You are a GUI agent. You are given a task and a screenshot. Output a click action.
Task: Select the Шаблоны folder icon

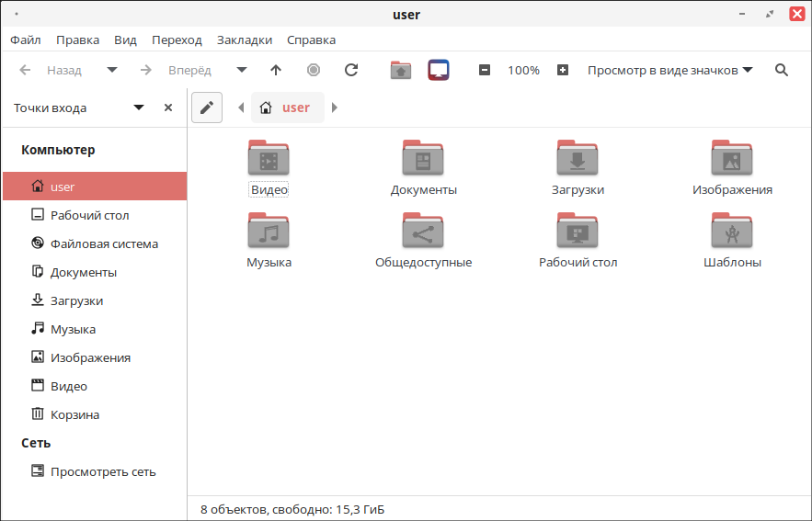point(732,231)
